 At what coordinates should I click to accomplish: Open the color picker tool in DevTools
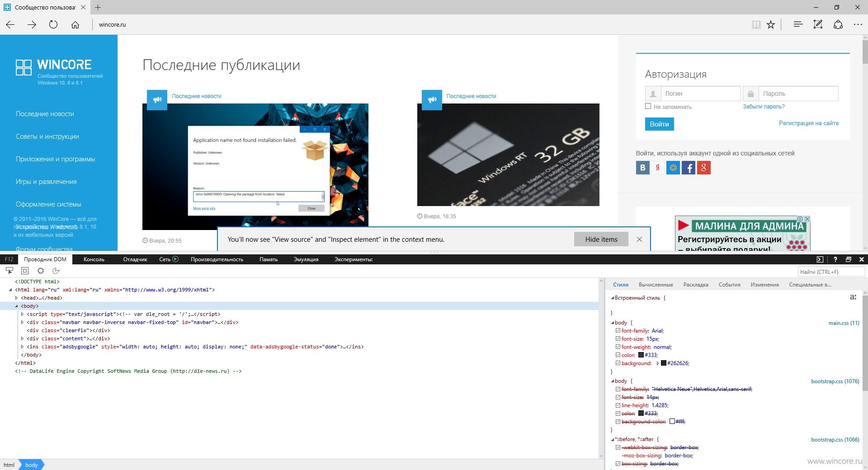(x=41, y=271)
